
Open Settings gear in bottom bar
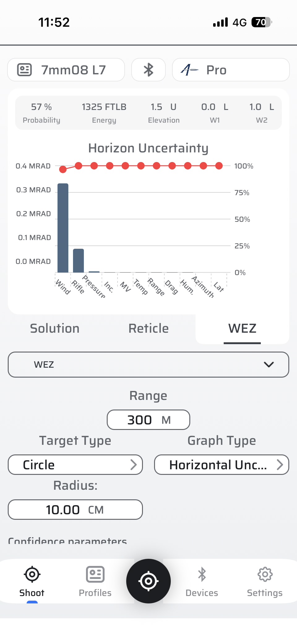click(x=265, y=581)
